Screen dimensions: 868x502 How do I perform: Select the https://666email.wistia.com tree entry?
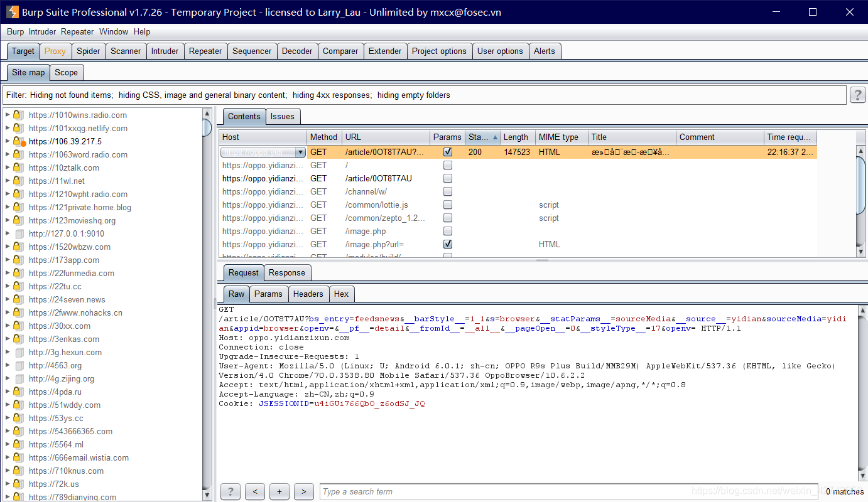[x=79, y=457]
